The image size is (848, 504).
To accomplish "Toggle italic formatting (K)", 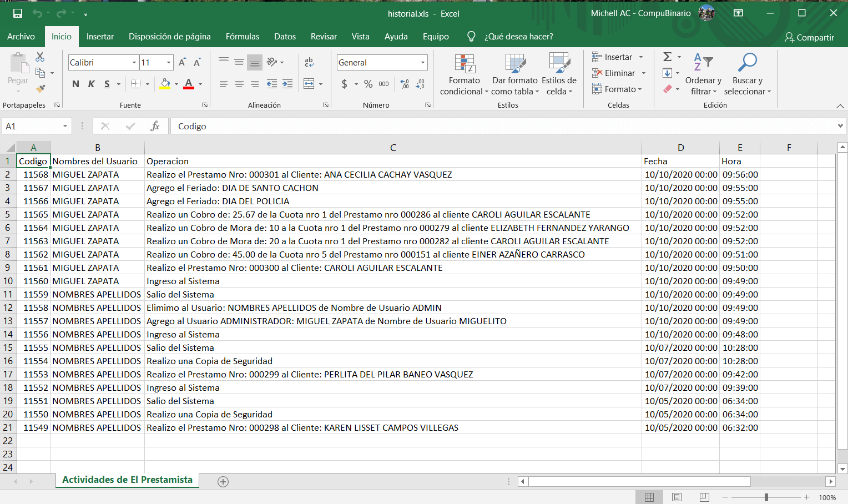I will (91, 84).
